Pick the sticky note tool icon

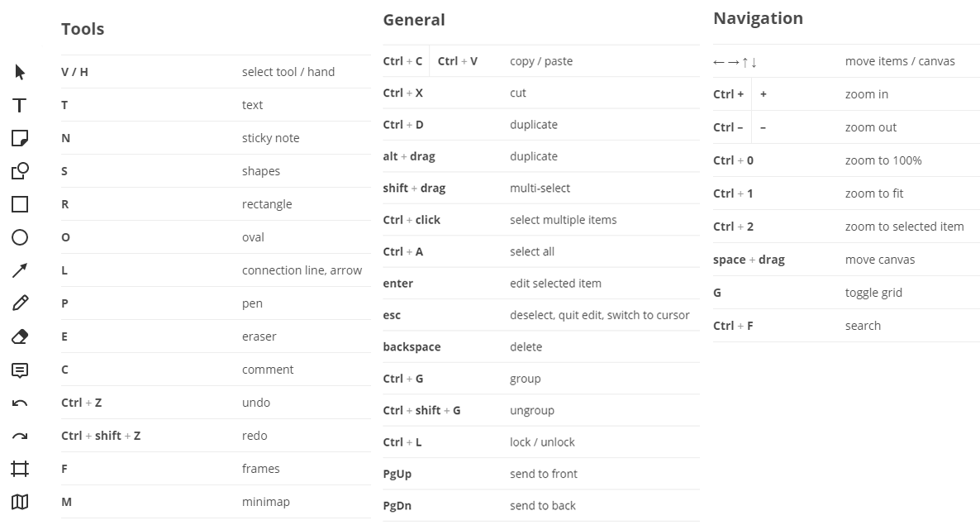pos(20,138)
